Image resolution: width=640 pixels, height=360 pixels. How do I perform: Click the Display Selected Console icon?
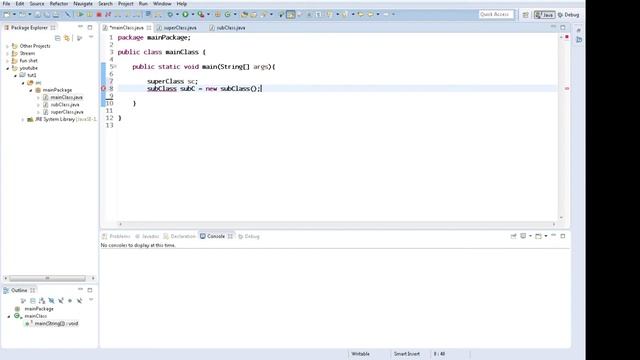[523, 236]
